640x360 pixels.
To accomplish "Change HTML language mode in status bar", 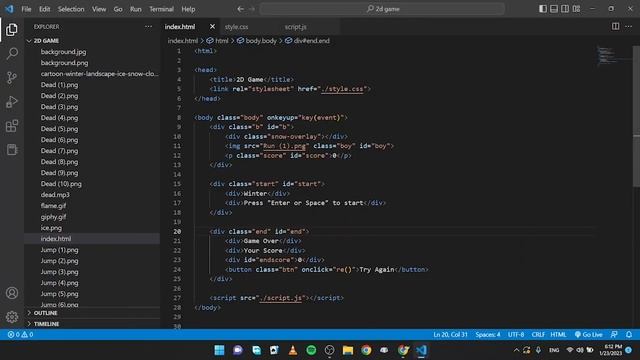I will pos(558,334).
